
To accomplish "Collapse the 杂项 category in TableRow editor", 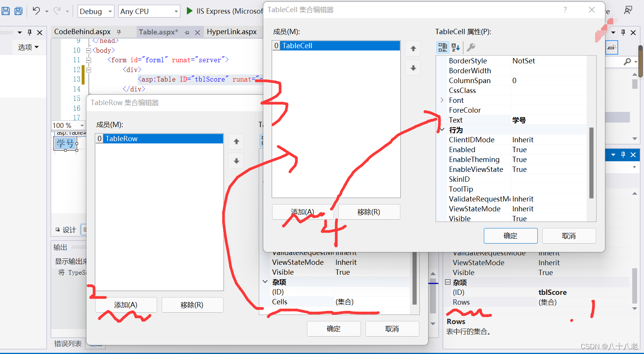I will pos(265,282).
